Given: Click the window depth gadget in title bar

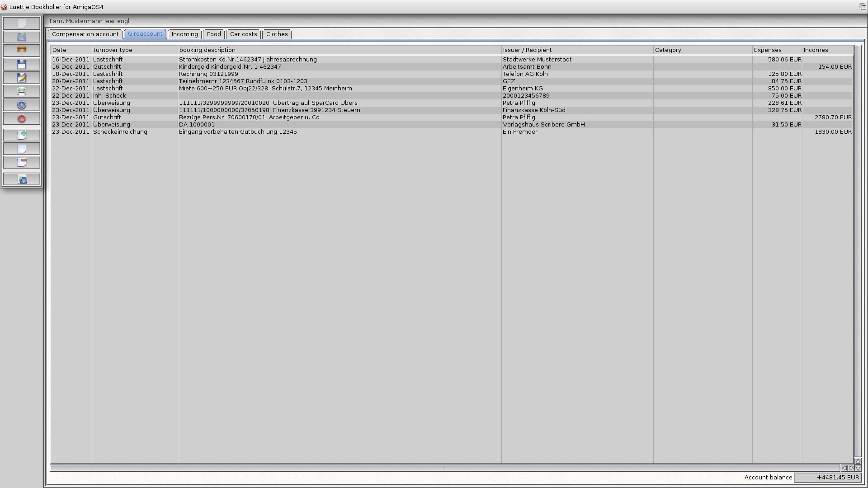Looking at the screenshot, I should [x=862, y=7].
